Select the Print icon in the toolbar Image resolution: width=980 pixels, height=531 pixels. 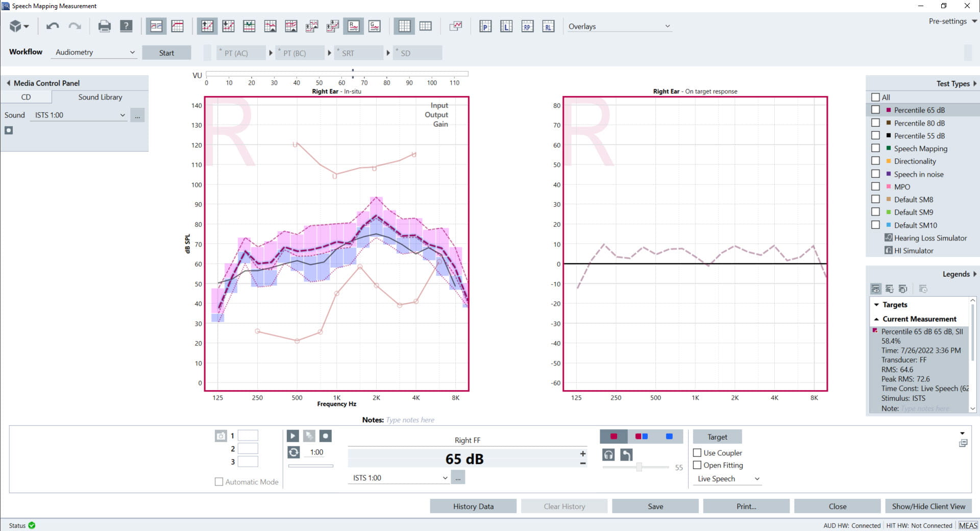click(x=105, y=26)
